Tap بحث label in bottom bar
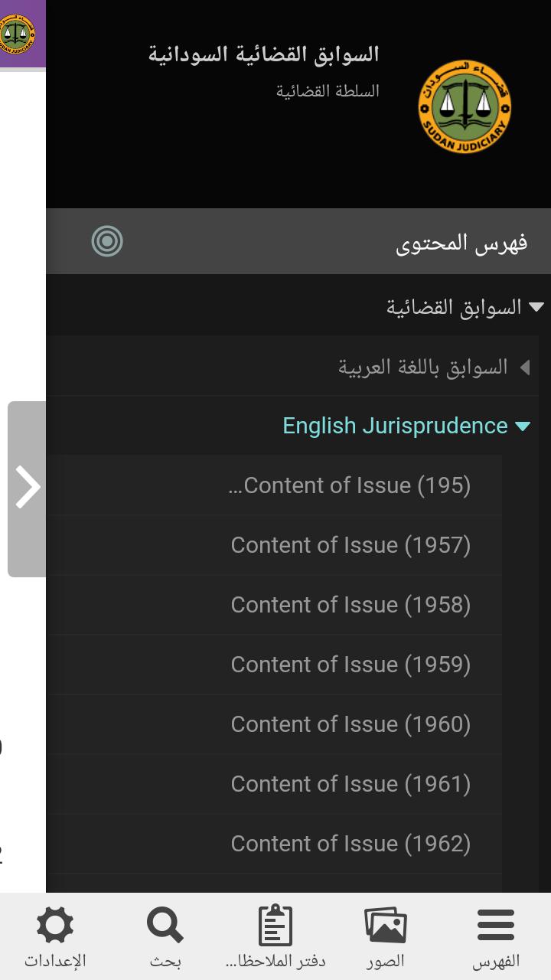551x980 pixels. [x=165, y=962]
